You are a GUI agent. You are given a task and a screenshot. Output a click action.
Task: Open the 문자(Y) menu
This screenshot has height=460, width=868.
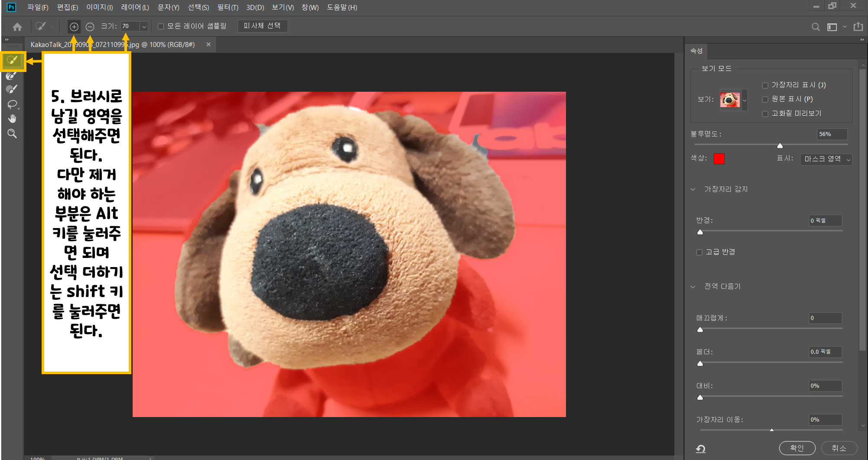point(169,7)
